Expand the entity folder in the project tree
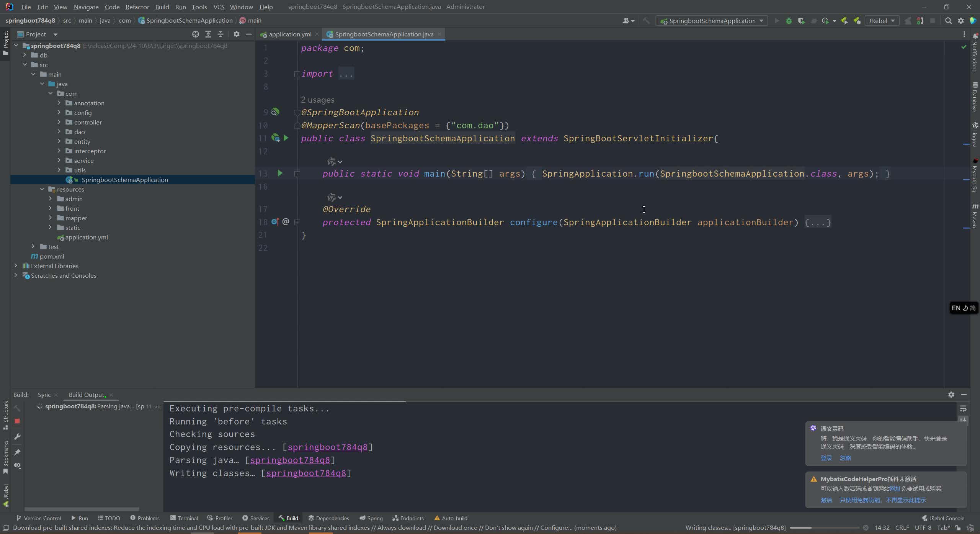This screenshot has width=980, height=534. tap(59, 141)
